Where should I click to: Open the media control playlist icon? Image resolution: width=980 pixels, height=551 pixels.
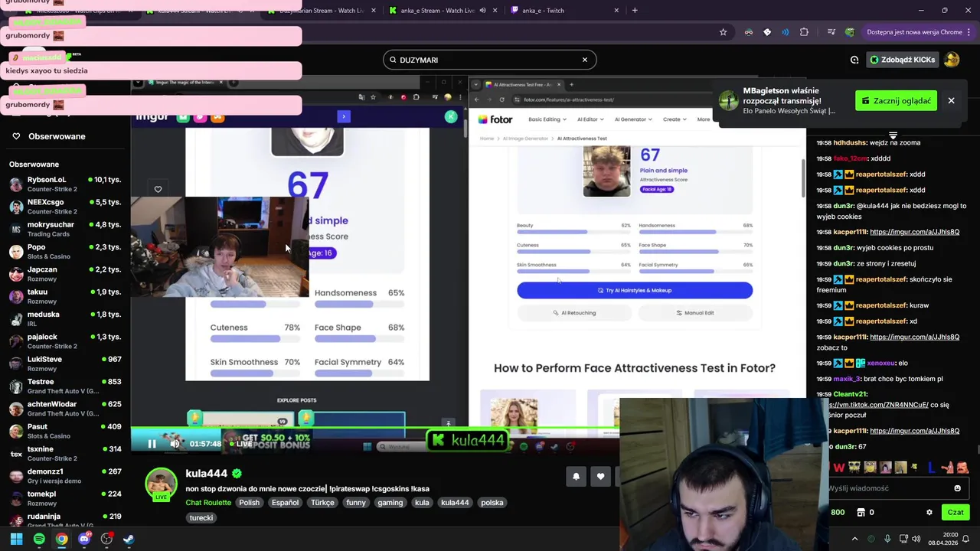pos(831,32)
